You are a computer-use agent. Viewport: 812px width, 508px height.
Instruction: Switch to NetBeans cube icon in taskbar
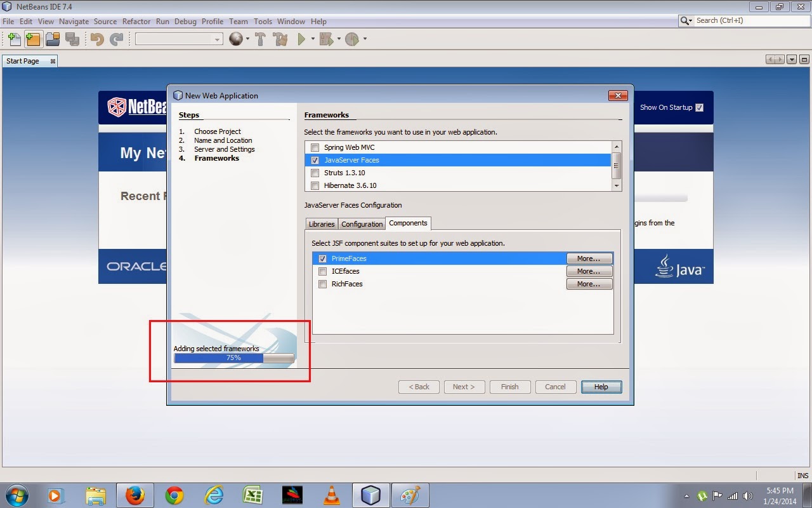point(370,495)
